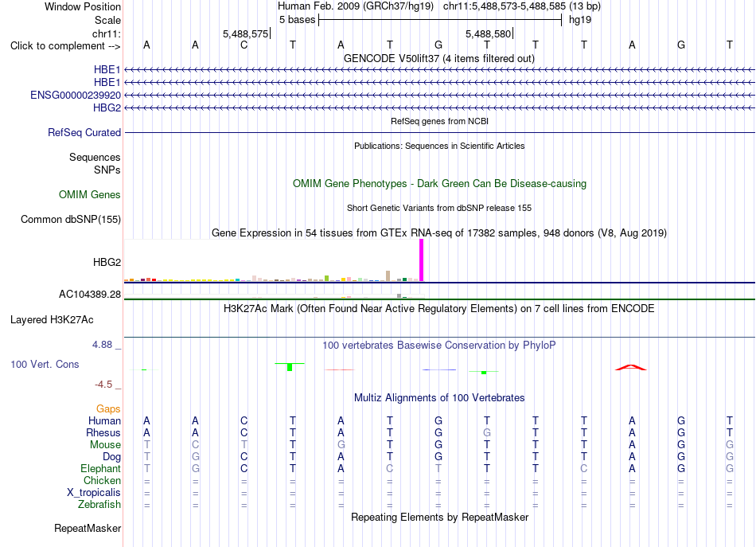Click the 'Mouse' alignment row label

pos(105,445)
